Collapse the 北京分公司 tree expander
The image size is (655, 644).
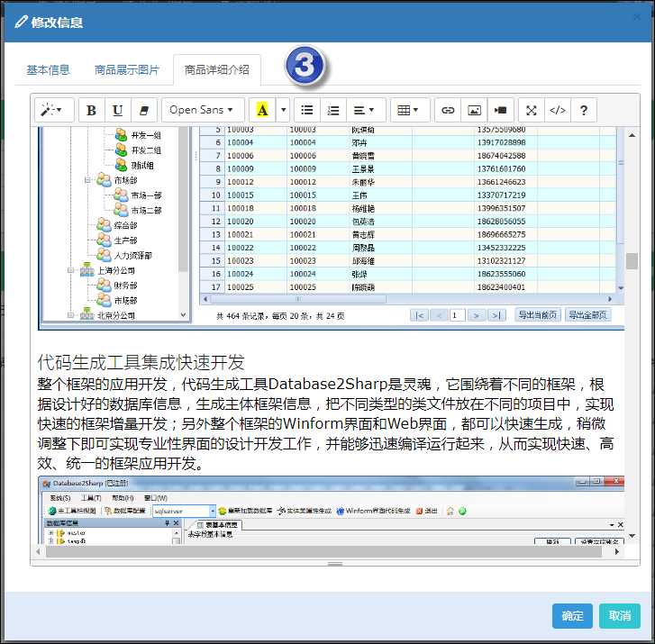tap(70, 315)
